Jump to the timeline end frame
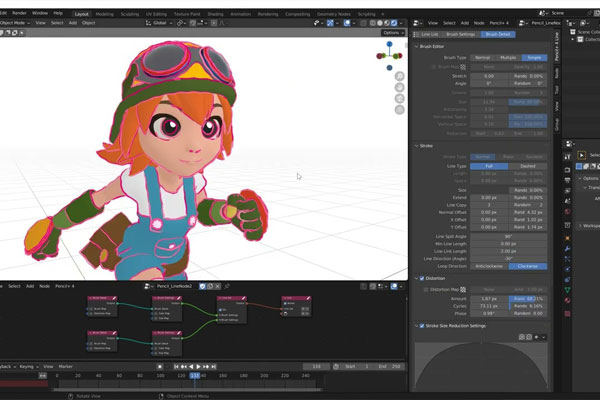Viewport: 600px width, 400px height. click(214, 367)
